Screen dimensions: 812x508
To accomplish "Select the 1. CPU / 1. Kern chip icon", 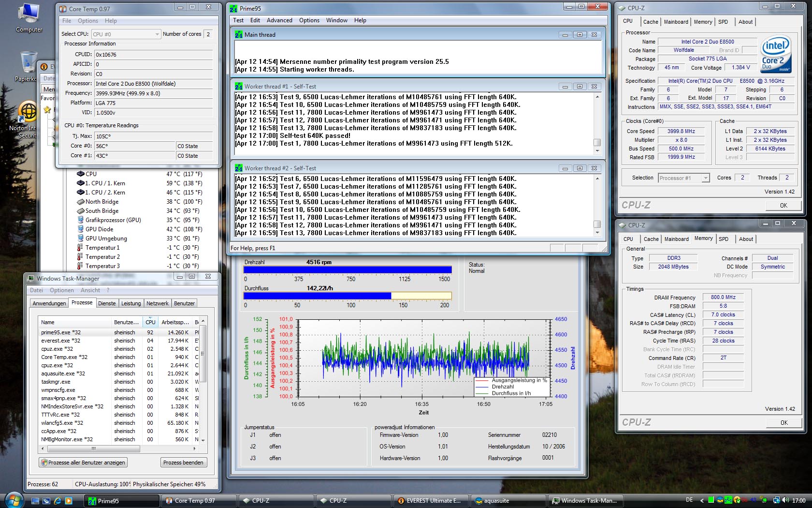I will point(81,183).
